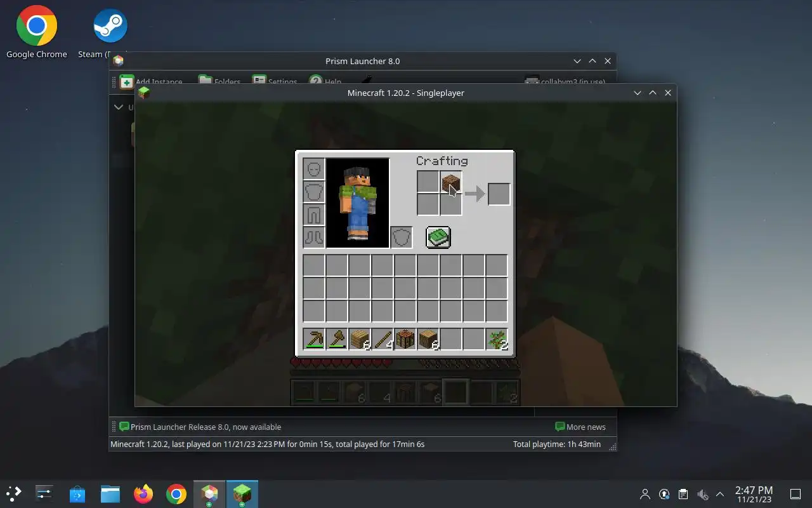The width and height of the screenshot is (812, 508).
Task: Click the More news button
Action: pos(580,427)
